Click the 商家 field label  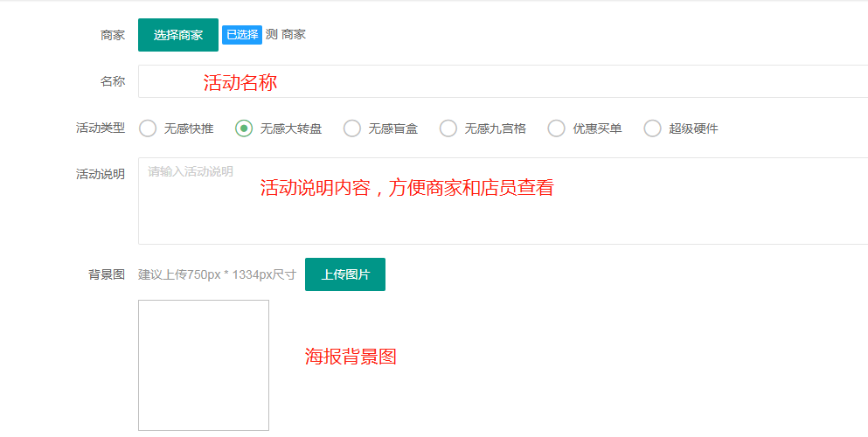[113, 36]
